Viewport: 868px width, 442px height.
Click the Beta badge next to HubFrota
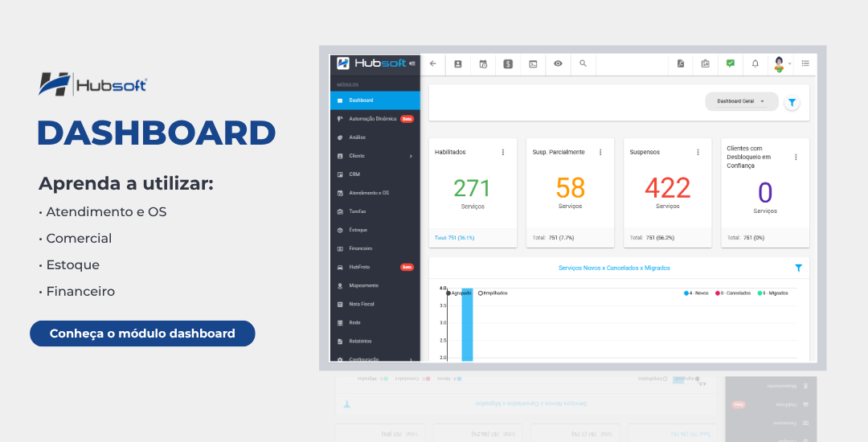(x=407, y=267)
